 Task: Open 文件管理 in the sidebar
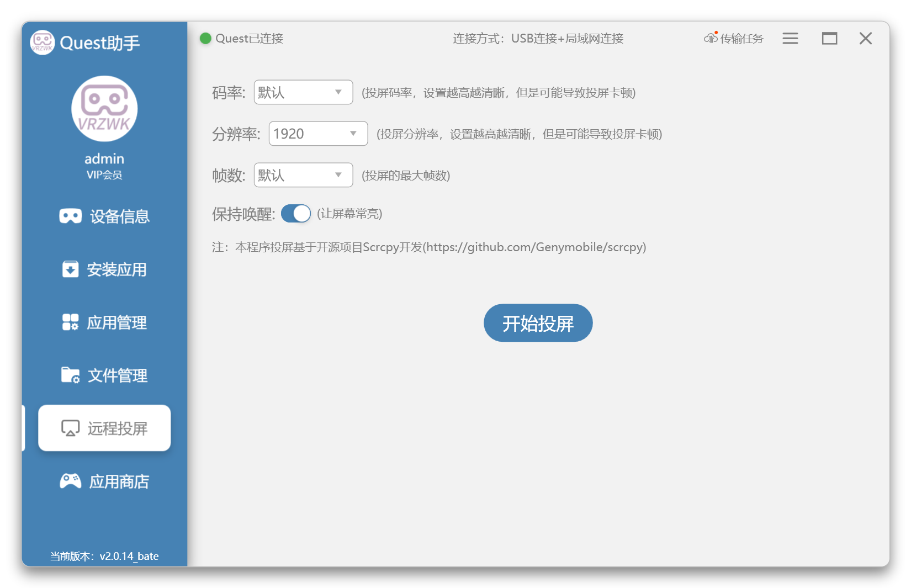click(x=118, y=375)
